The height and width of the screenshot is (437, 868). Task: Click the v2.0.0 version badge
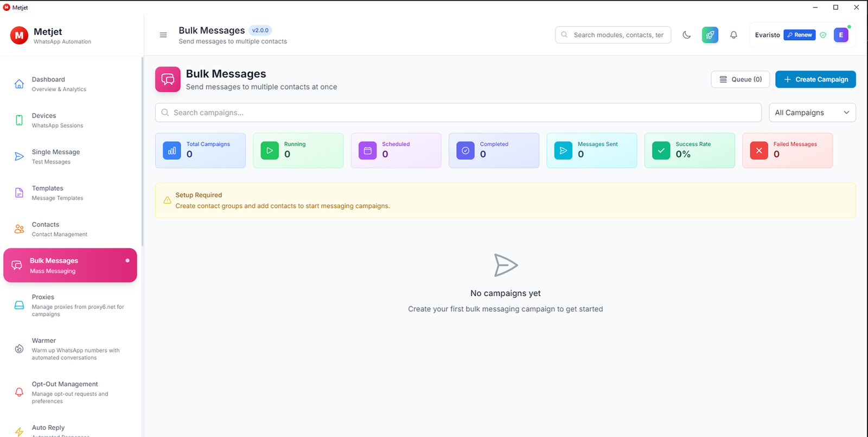(x=260, y=30)
